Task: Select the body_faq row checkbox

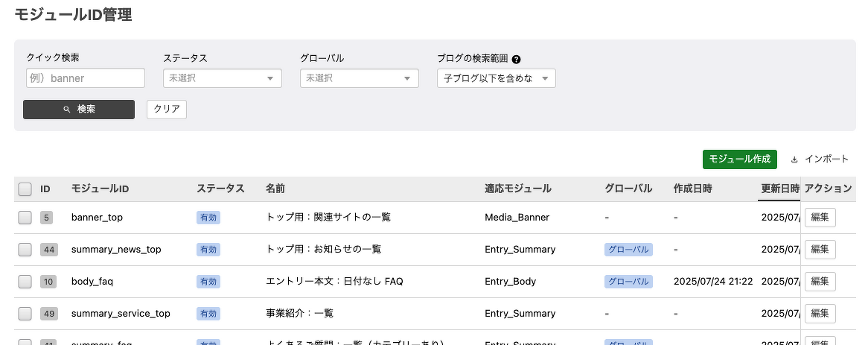Action: tap(25, 282)
